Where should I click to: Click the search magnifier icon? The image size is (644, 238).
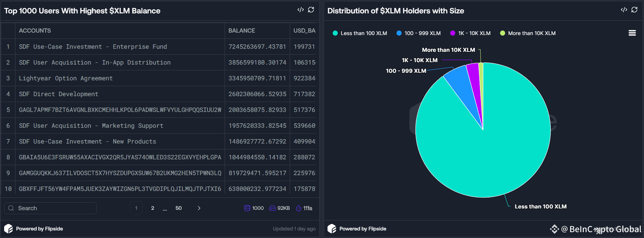pyautogui.click(x=11, y=208)
